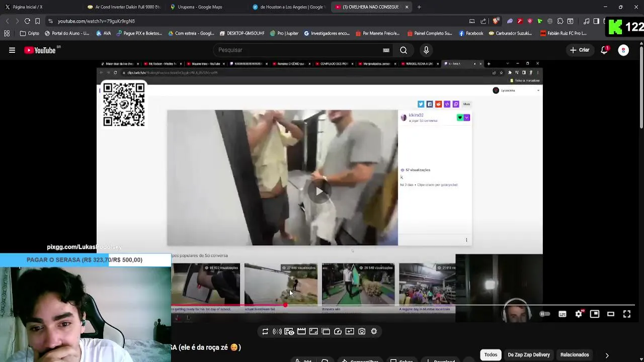
Task: Click the play icon on the Twitch clip
Action: click(319, 191)
